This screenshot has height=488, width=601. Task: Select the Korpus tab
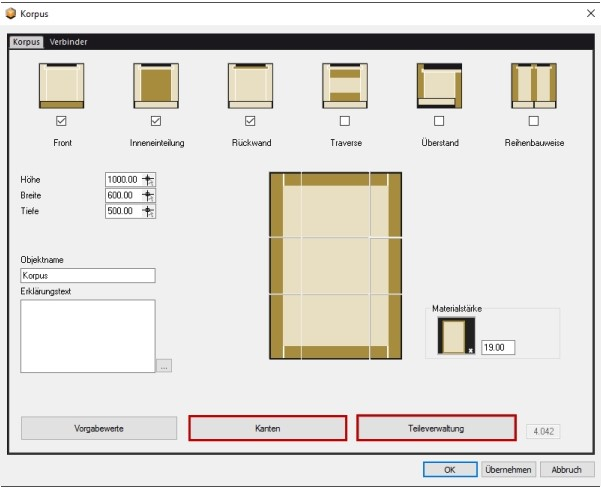pos(27,42)
